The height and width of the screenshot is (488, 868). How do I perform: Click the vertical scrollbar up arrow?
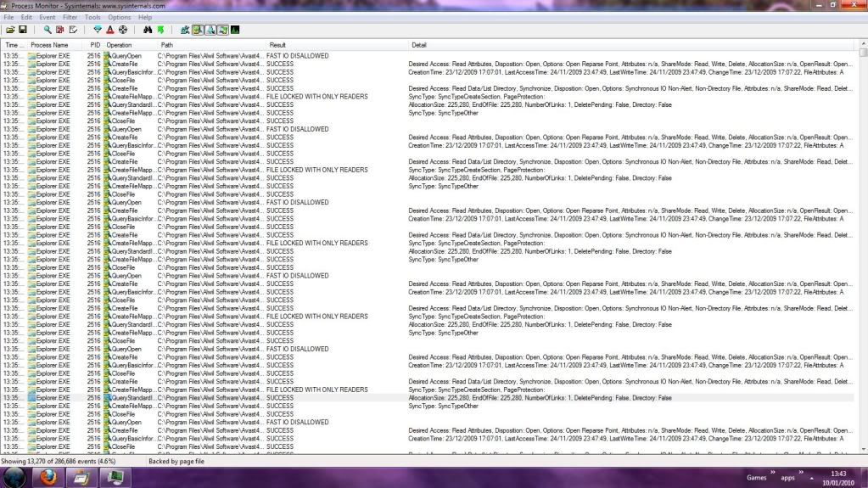[x=864, y=44]
